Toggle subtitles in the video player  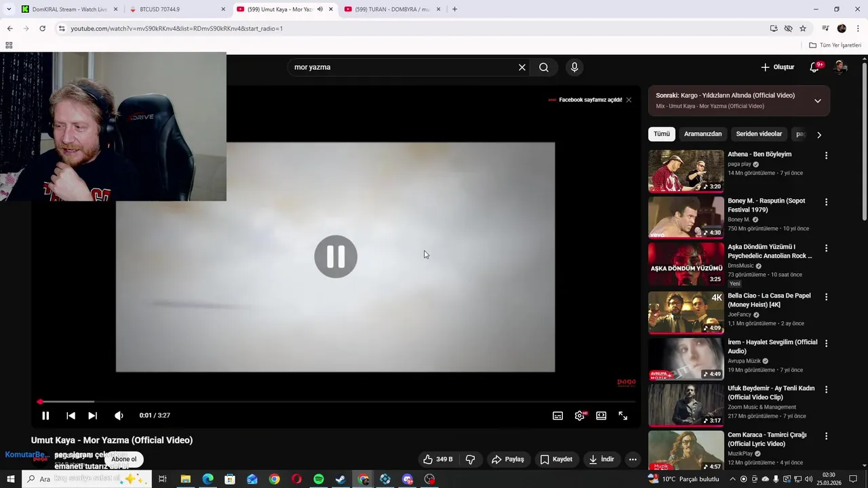click(557, 415)
